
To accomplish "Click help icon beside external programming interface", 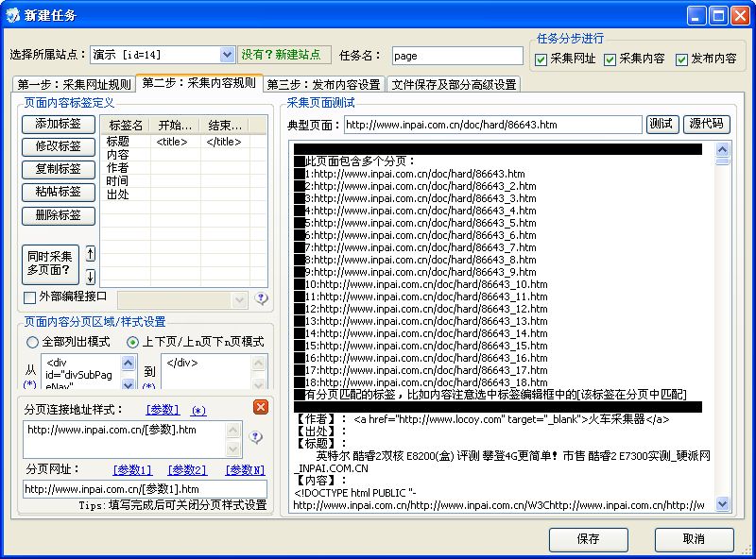I will tap(262, 298).
